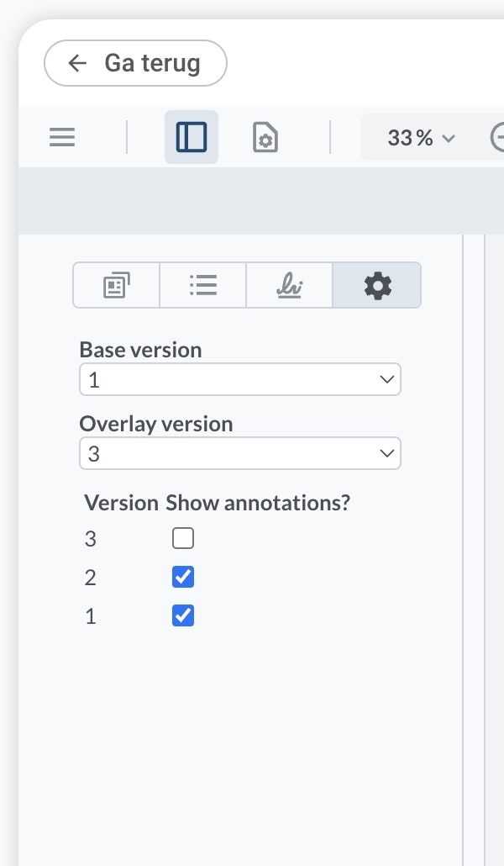
Task: Expand the 33% zoom level dropdown
Action: click(421, 137)
